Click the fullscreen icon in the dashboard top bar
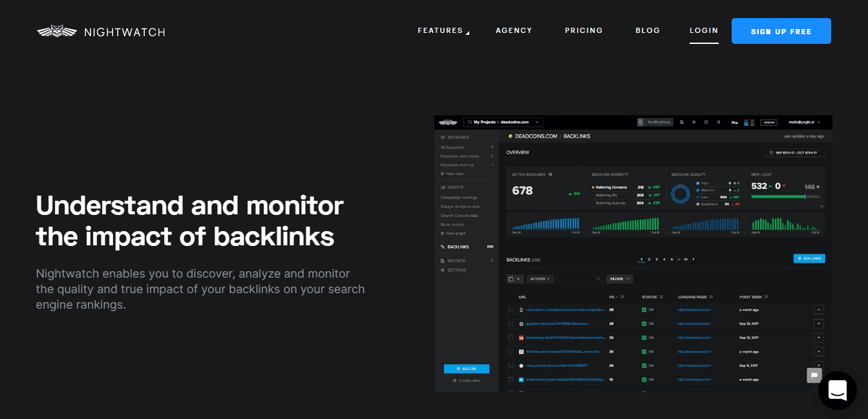This screenshot has height=419, width=868. tap(706, 122)
